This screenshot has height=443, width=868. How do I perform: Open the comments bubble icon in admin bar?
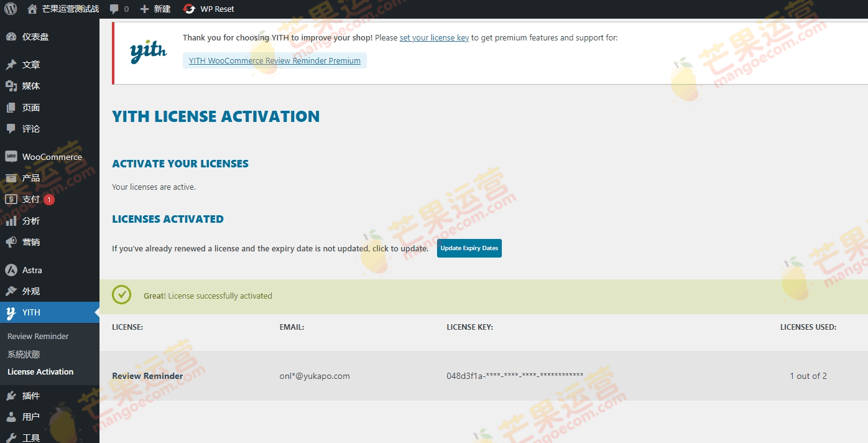[114, 9]
